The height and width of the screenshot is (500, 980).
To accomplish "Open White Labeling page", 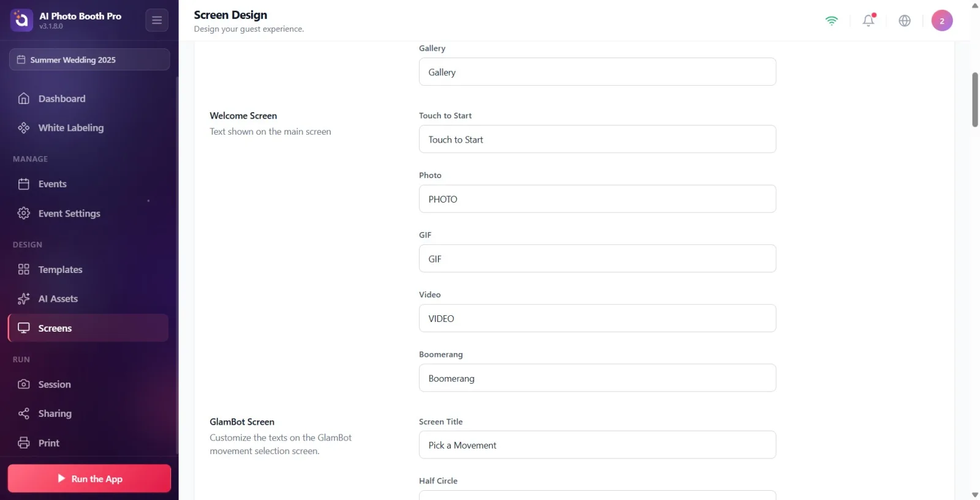I will pos(88,128).
